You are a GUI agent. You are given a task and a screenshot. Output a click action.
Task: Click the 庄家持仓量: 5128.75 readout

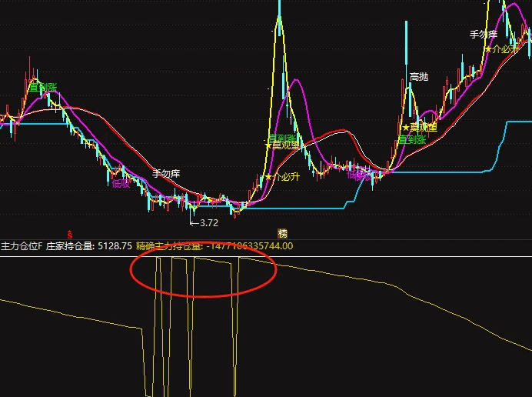(89, 246)
